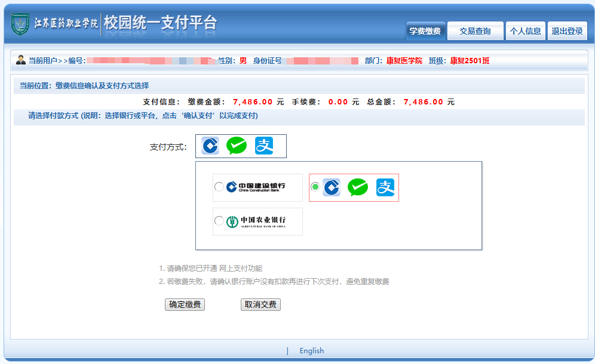Click the Alipay icon in the selected combined option

tap(385, 187)
